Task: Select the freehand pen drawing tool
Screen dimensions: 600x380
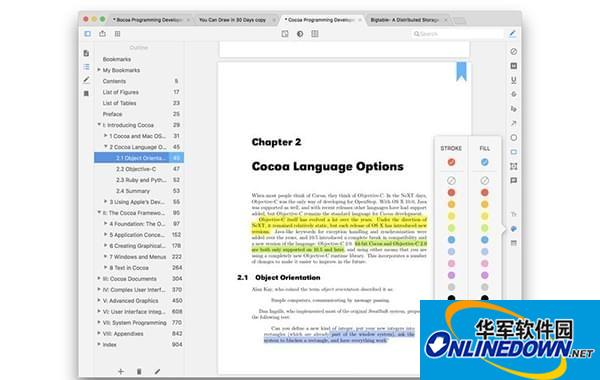Action: click(x=514, y=109)
